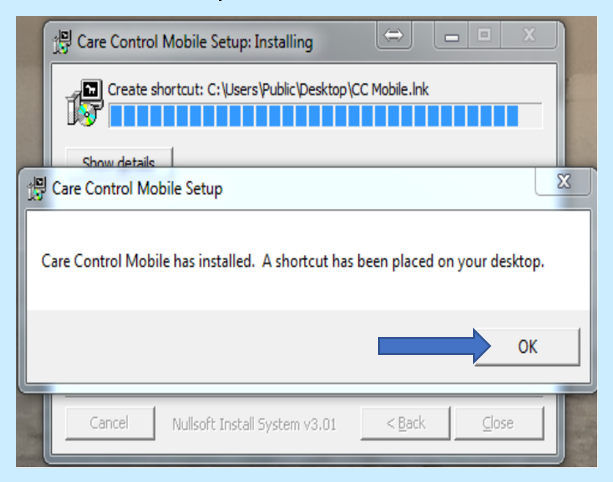Click the Show details button
Viewport: 613px width, 482px height.
pos(119,158)
